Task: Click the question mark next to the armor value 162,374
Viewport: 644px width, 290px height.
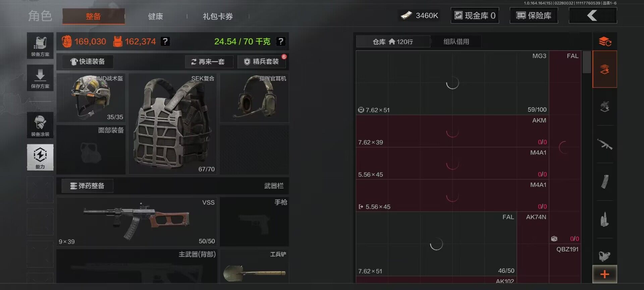Action: coord(165,41)
